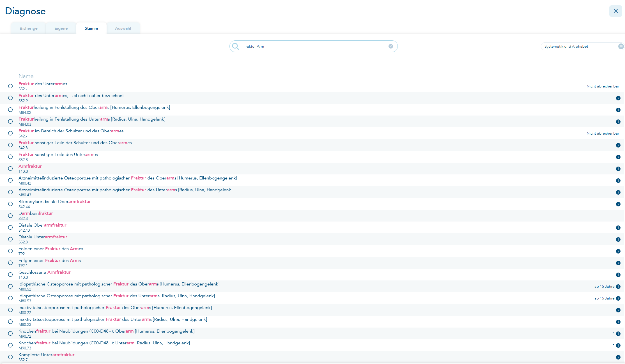Open info for Distale Oberarmfraktur S42.40
625x364 pixels.
(x=618, y=228)
